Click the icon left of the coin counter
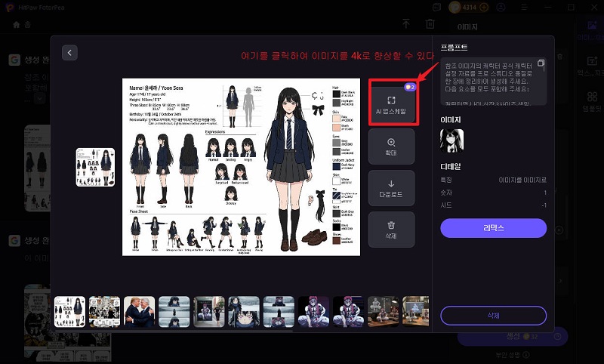The width and height of the screenshot is (604, 364). 436,7
